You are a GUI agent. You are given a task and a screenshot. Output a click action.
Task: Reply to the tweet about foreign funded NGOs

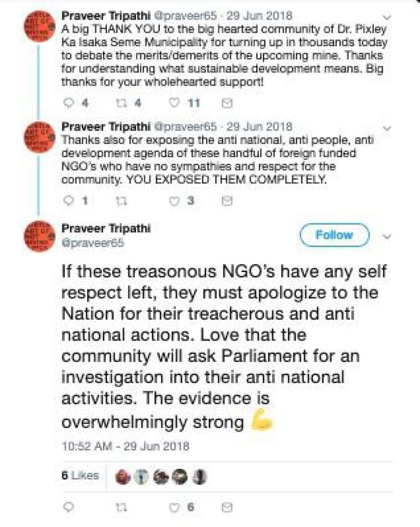point(69,201)
